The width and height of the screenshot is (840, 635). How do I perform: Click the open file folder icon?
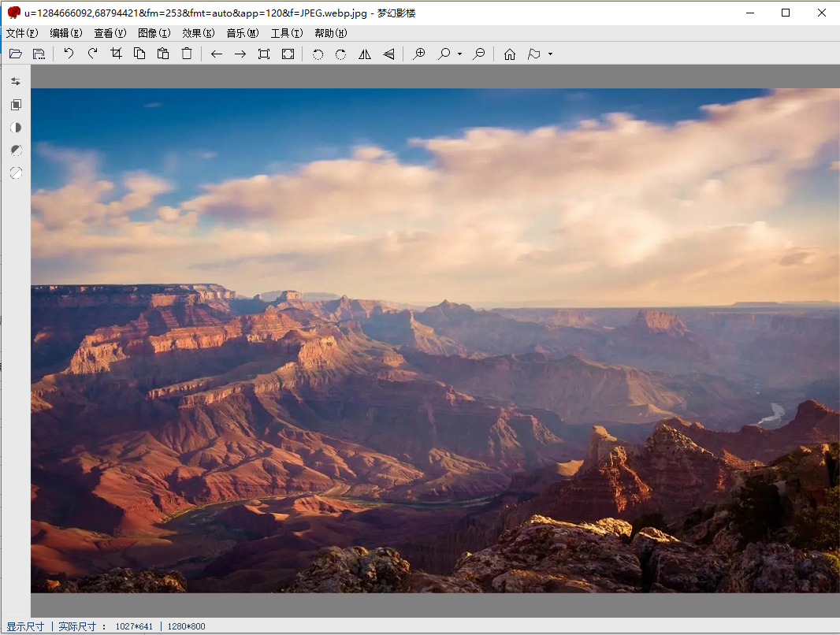(15, 54)
